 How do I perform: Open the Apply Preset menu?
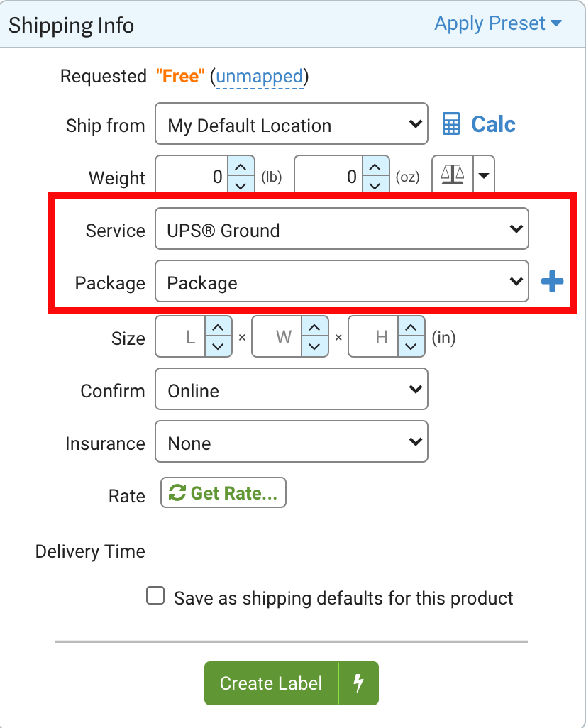coord(498,23)
